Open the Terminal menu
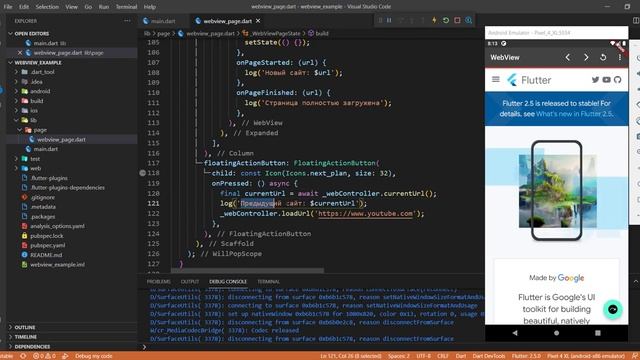Viewport: 640px width, 360px height. click(126, 7)
